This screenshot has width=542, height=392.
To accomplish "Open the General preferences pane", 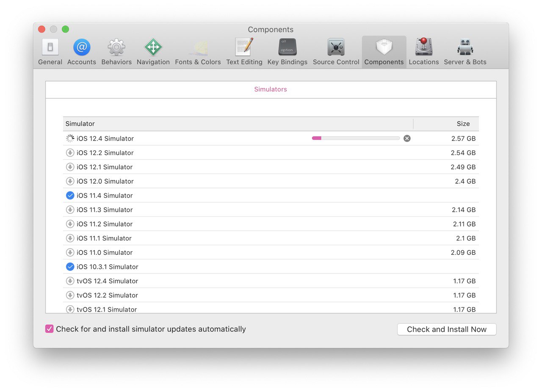I will [x=50, y=52].
